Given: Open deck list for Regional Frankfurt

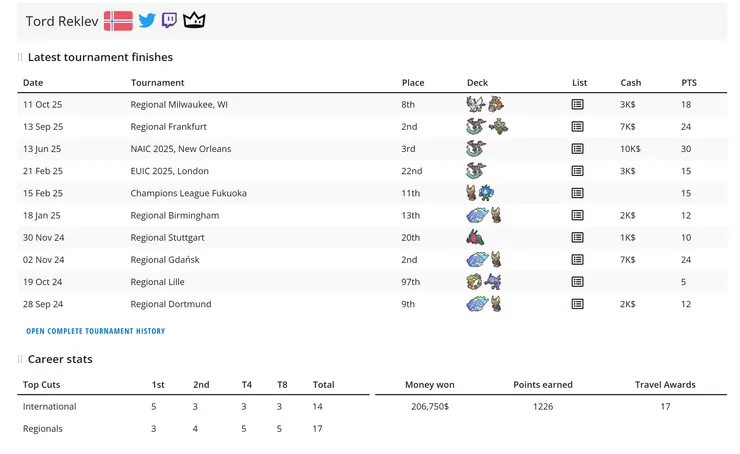Looking at the screenshot, I should point(578,127).
